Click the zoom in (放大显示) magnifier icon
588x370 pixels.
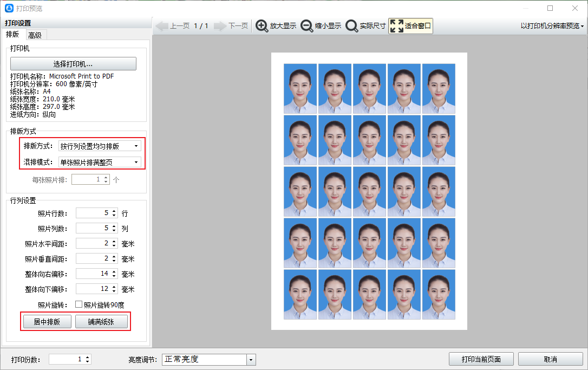coord(262,26)
